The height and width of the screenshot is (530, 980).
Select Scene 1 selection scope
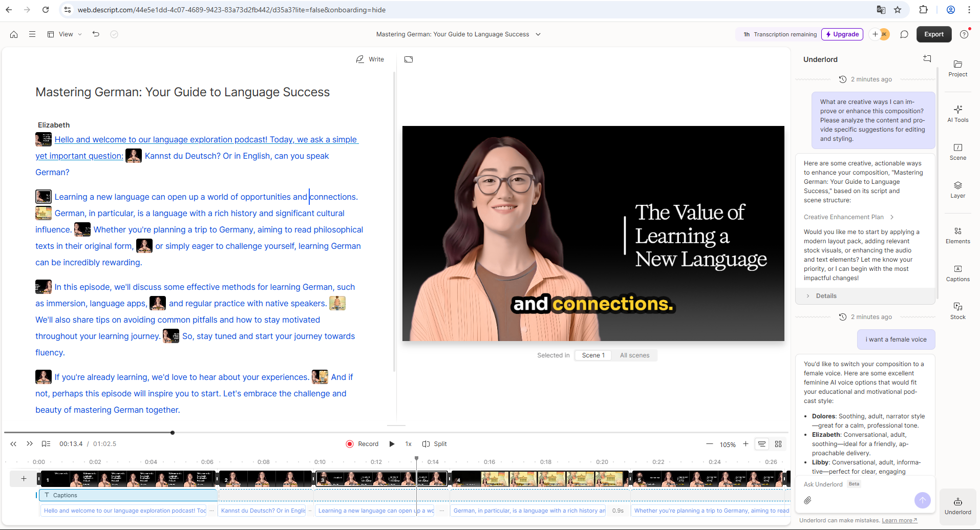pyautogui.click(x=593, y=355)
